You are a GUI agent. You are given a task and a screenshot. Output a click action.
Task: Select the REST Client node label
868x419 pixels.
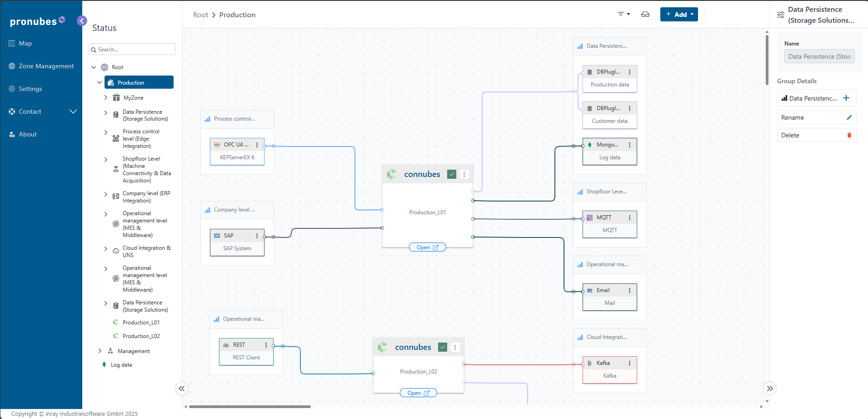[x=246, y=358]
